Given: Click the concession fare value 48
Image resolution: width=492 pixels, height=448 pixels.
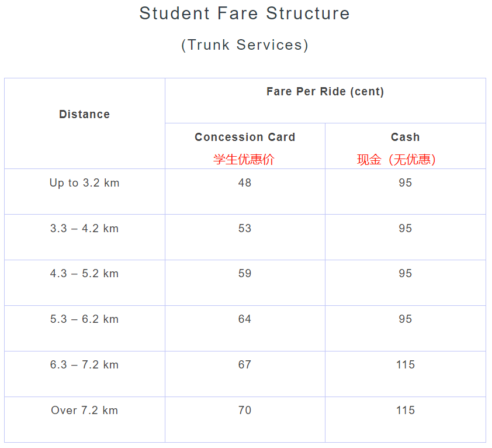Looking at the screenshot, I should pos(245,183).
